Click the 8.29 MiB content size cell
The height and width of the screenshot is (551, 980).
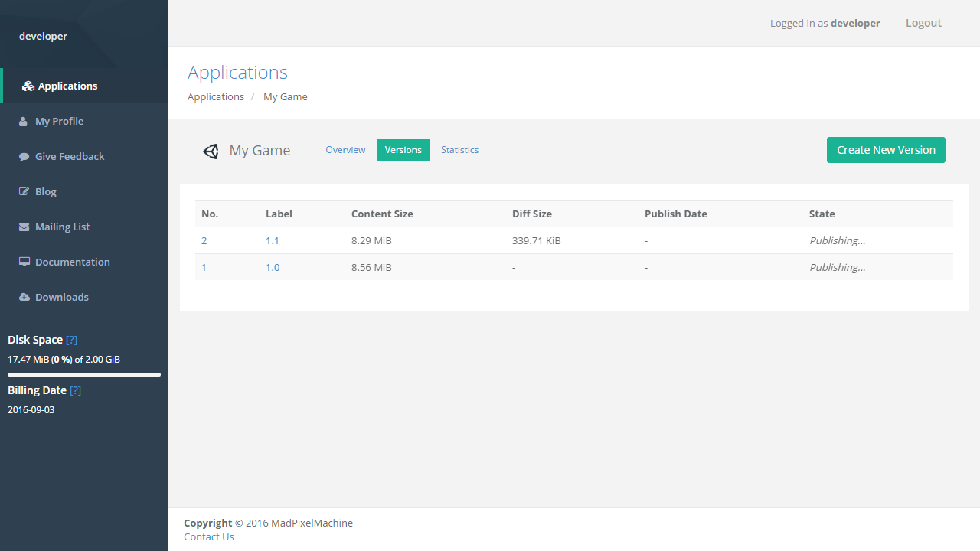click(371, 240)
